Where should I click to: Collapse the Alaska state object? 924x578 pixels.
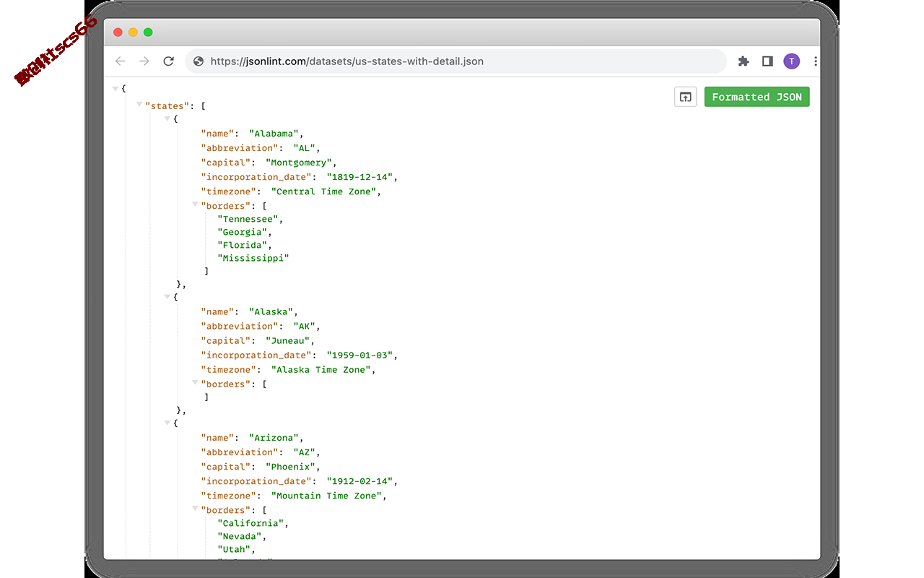[167, 296]
